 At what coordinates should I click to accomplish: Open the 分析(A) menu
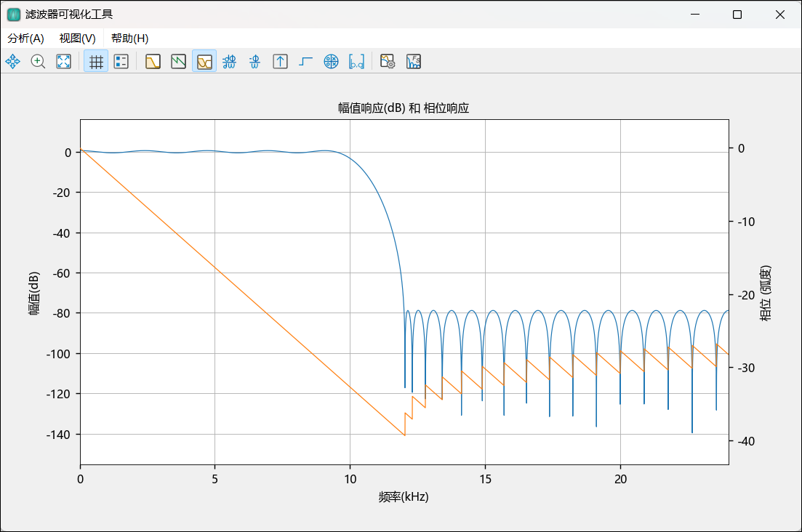tap(25, 39)
